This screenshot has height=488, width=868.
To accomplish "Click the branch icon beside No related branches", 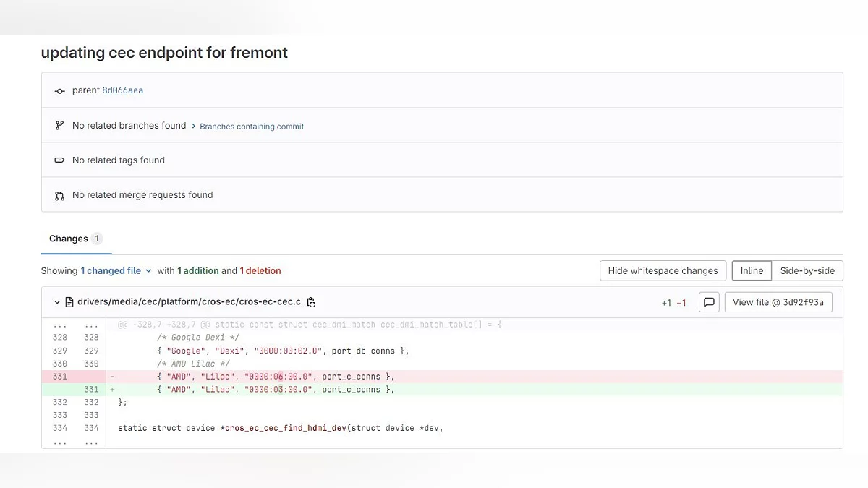I will [60, 126].
